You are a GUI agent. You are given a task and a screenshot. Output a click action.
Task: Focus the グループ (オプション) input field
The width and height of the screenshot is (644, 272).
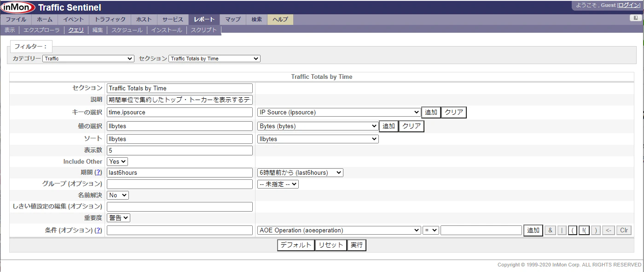coord(180,184)
